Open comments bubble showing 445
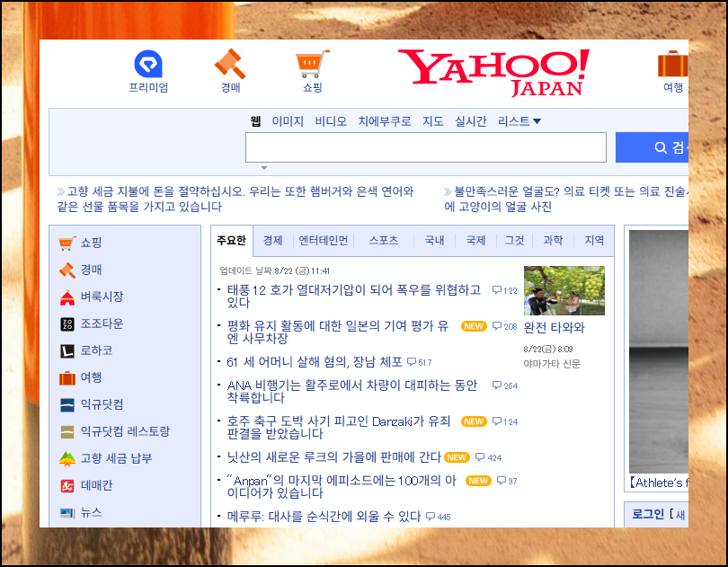Image resolution: width=728 pixels, height=567 pixels. coord(439,517)
